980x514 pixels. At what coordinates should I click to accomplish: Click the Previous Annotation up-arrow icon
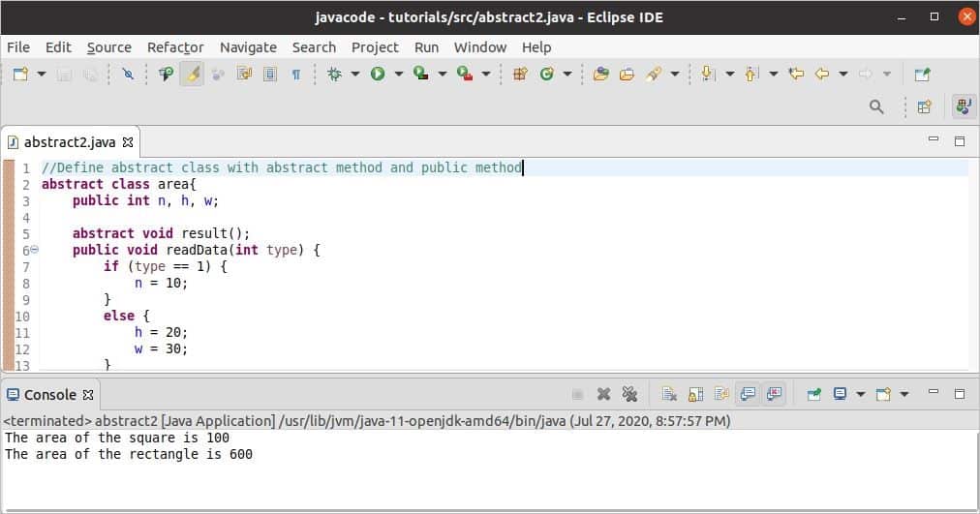point(751,75)
